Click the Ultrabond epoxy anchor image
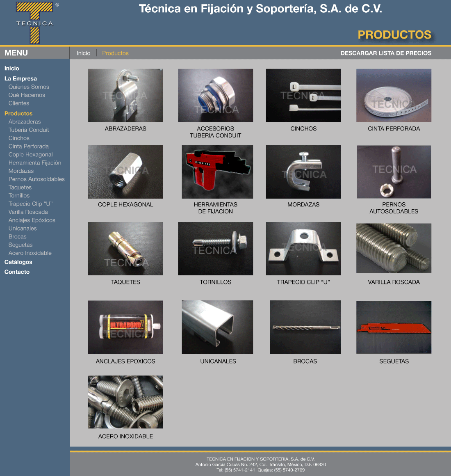The height and width of the screenshot is (476, 451). (x=125, y=327)
